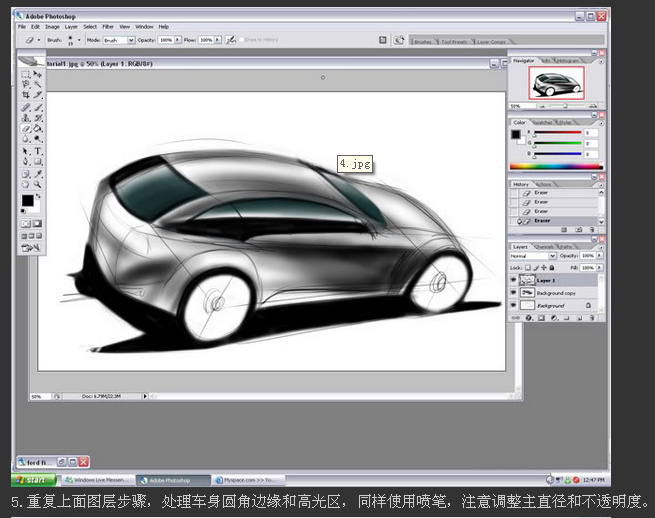Switch to the Actions tab
The width and height of the screenshot is (655, 518).
(543, 184)
